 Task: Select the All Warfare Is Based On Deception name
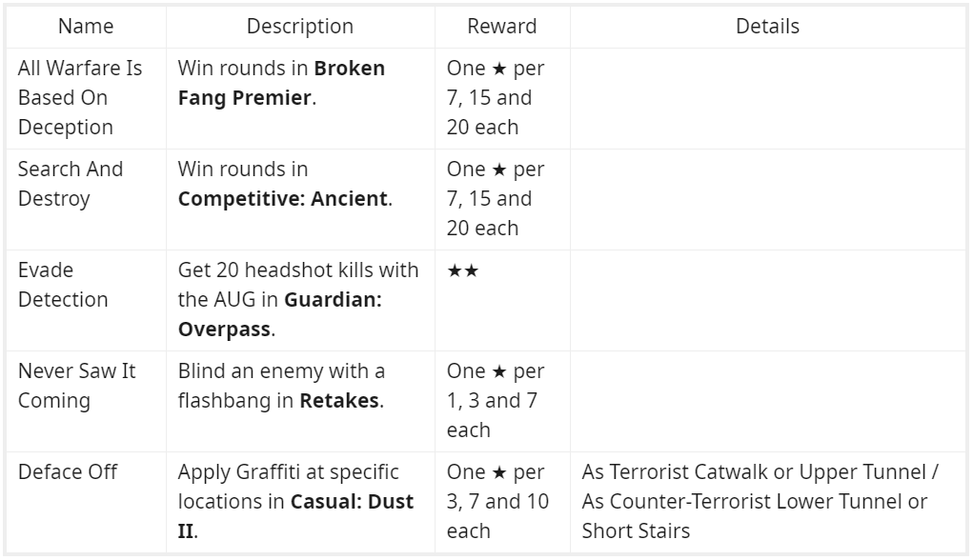[80, 97]
